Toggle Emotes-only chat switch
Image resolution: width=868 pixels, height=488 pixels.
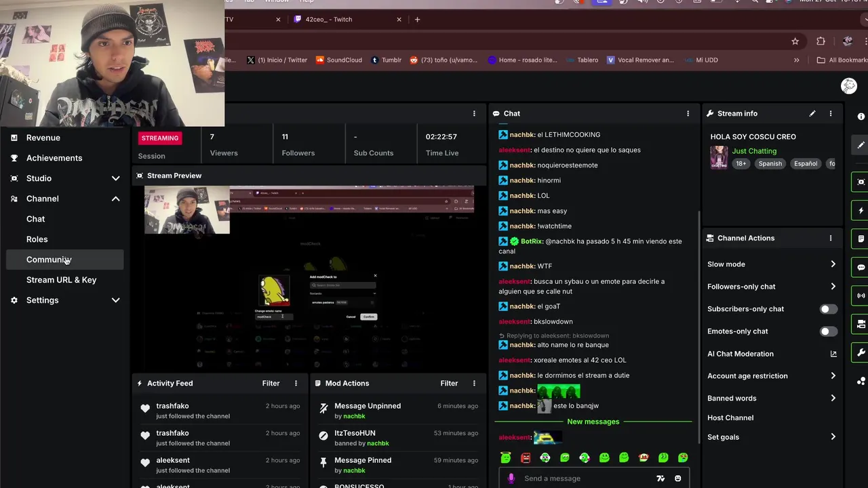(x=828, y=331)
